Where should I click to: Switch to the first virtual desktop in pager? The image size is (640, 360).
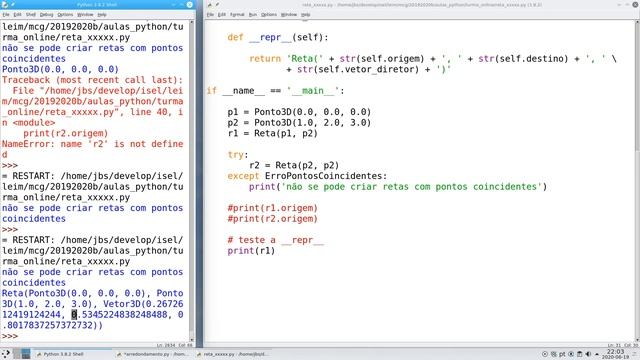(16, 354)
